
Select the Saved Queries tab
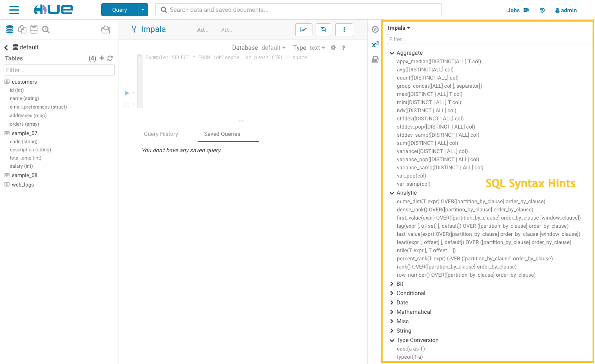tap(222, 134)
